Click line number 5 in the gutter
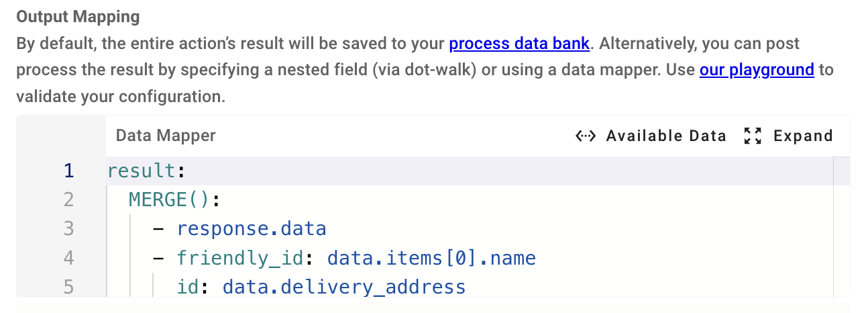Viewport: 868px width, 313px height. [69, 287]
